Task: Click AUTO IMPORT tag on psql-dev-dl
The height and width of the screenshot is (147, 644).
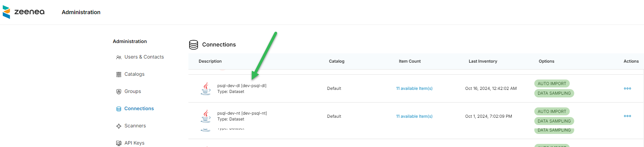Action: pyautogui.click(x=552, y=84)
